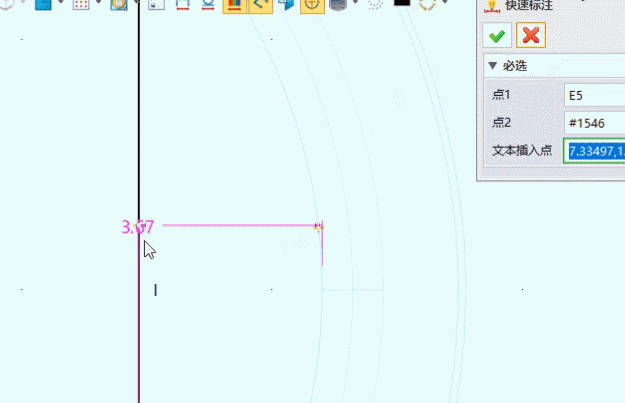Click the lightbulb icon beside 快速标注 title
This screenshot has width=625, height=403.
click(x=491, y=6)
